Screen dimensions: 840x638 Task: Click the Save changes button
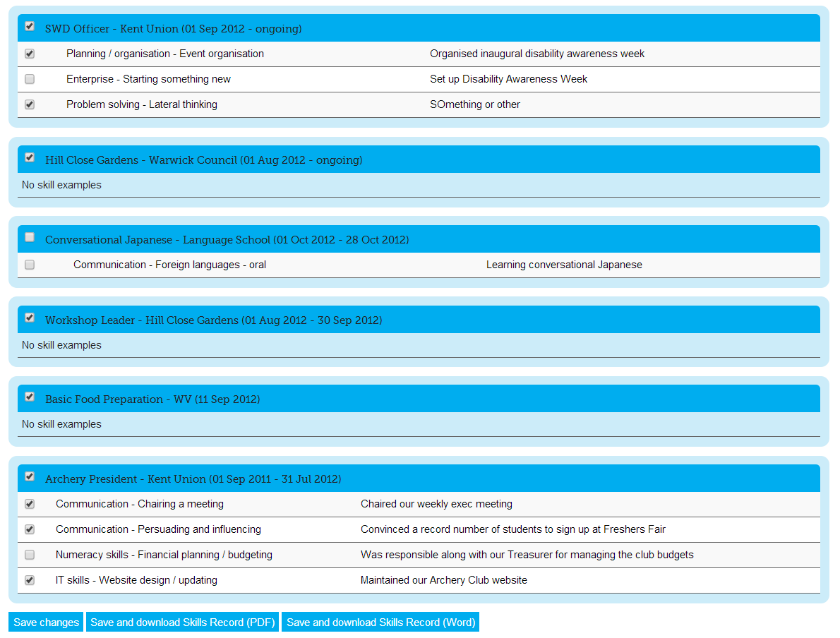[46, 622]
